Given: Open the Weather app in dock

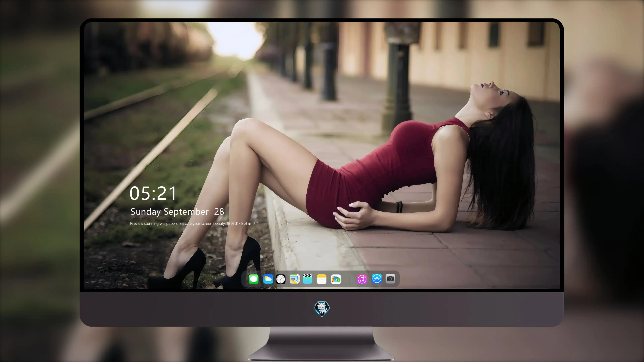Looking at the screenshot, I should coord(268,279).
